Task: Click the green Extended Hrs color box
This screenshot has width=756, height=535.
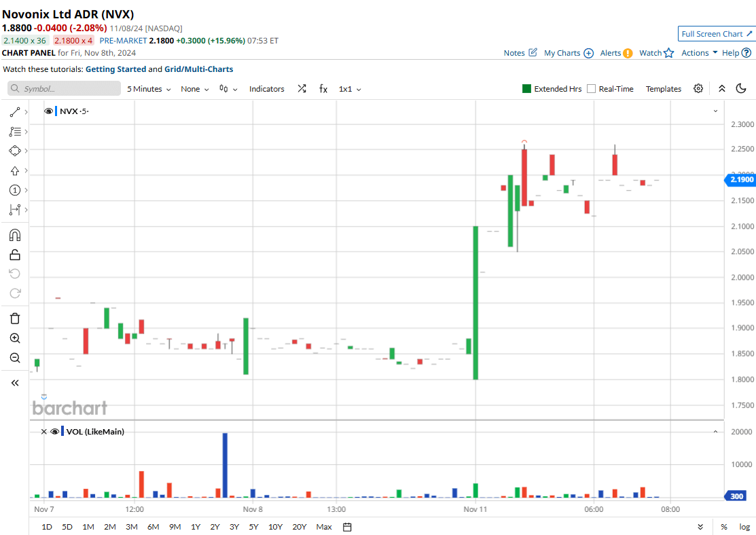Action: pyautogui.click(x=526, y=89)
